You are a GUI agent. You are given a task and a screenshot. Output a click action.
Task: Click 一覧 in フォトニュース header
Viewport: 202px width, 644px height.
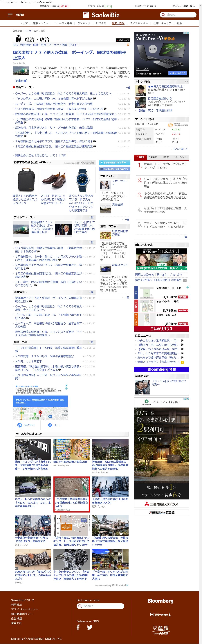click(91, 218)
